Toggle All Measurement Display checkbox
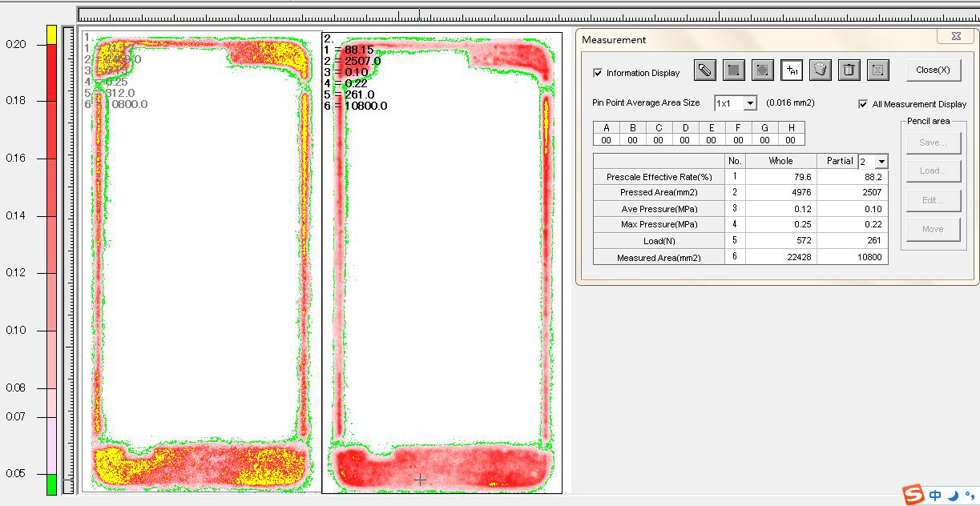Image resolution: width=980 pixels, height=506 pixels. click(863, 104)
